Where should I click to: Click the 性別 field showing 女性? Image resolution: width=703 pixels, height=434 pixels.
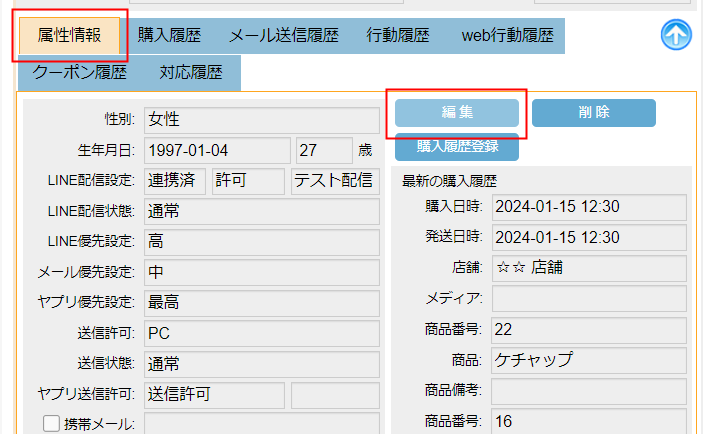(261, 120)
